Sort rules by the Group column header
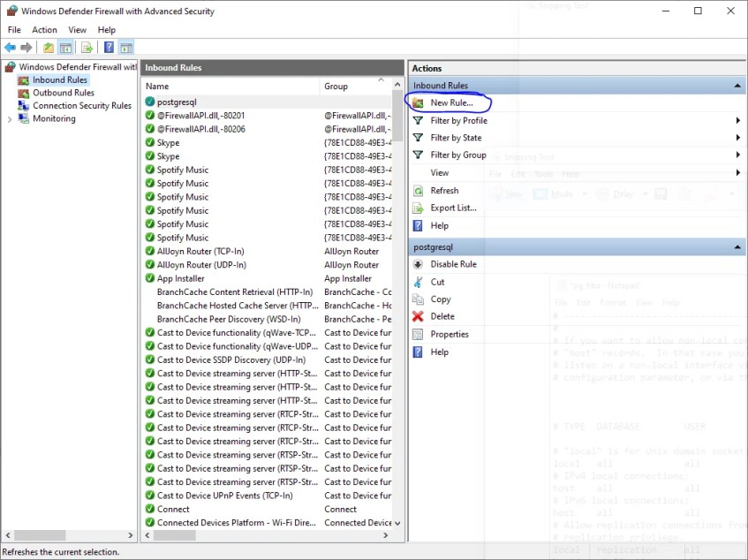The height and width of the screenshot is (560, 748). [x=355, y=87]
